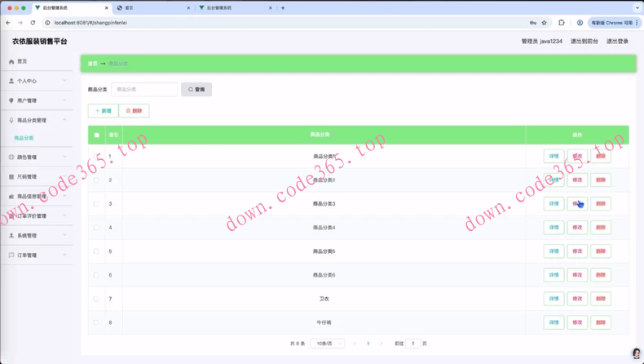The height and width of the screenshot is (364, 644).
Task: Click 修改 for row 商品分类4
Action: (577, 228)
